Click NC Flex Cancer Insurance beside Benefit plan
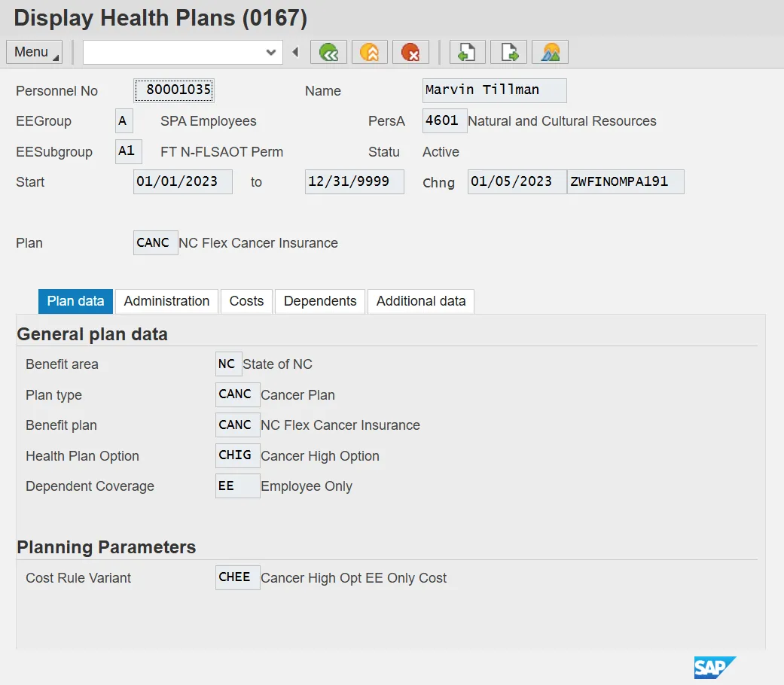The image size is (784, 685). (340, 425)
